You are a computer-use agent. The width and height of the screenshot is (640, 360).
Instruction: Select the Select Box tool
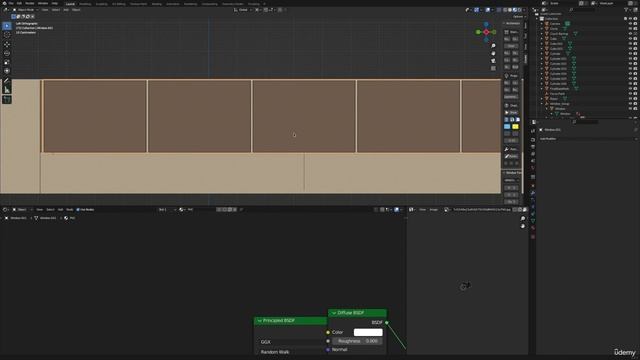(x=7, y=26)
